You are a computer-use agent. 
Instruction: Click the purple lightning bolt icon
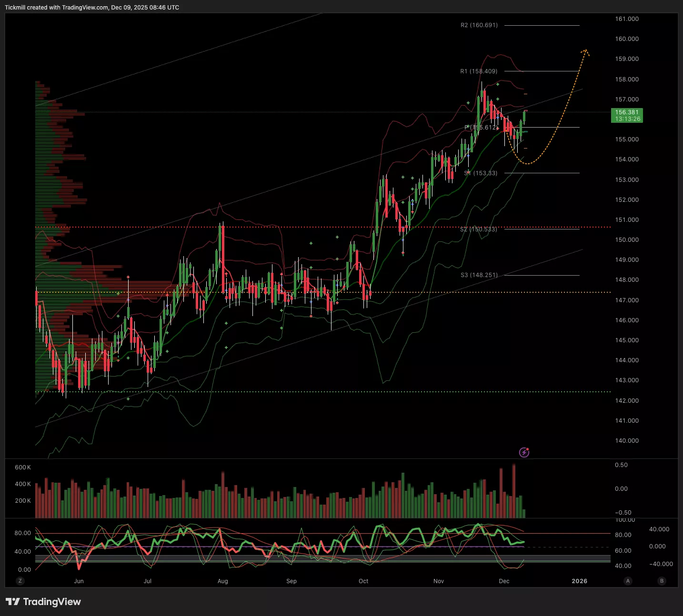[x=524, y=452]
